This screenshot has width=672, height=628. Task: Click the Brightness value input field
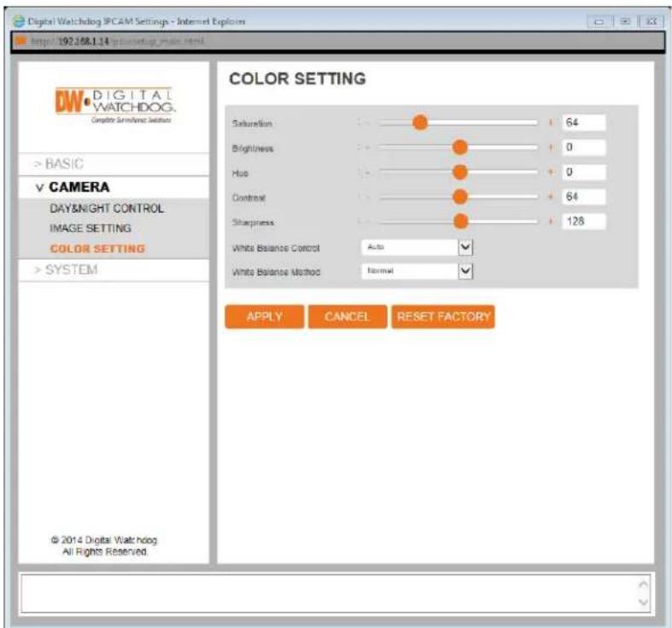coord(584,147)
